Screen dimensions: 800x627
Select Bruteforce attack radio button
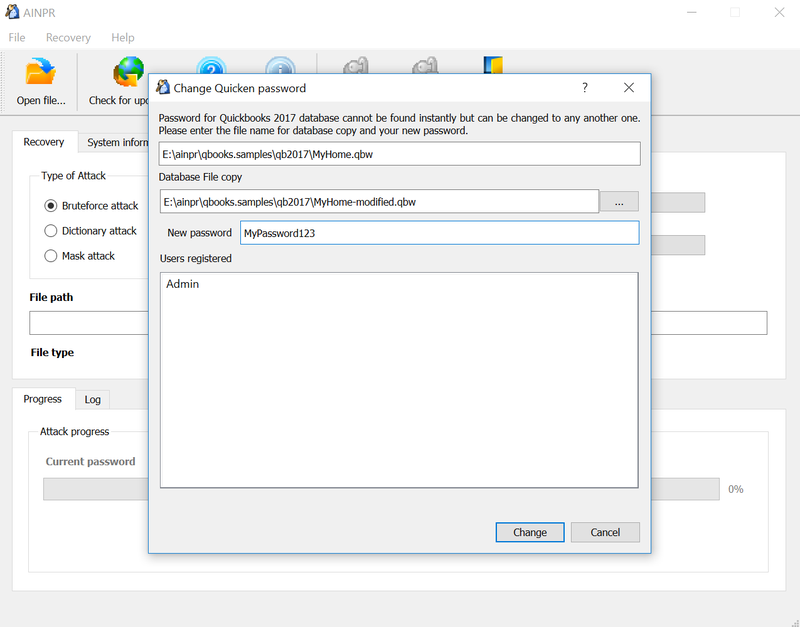51,206
